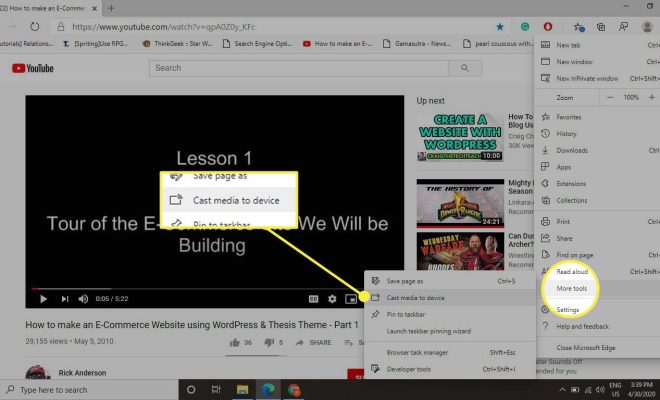Image resolution: width=660 pixels, height=400 pixels.
Task: Open the Grammarly green extension icon
Action: [525, 27]
